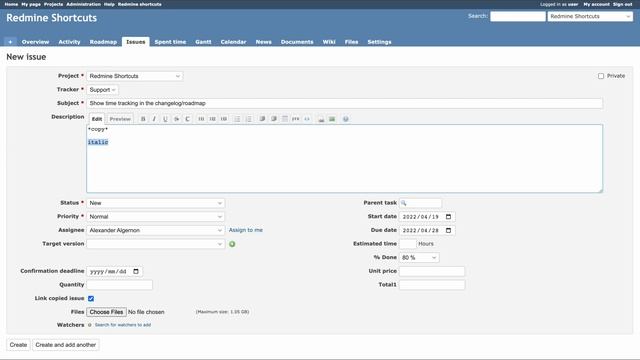Click into the Quantity field
640x360 pixels.
click(120, 285)
